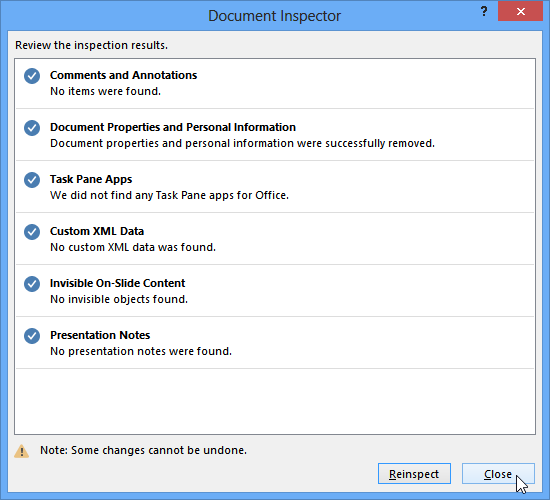550x500 pixels.
Task: Click 'No custom XML data was found.' text
Action: pos(133,247)
